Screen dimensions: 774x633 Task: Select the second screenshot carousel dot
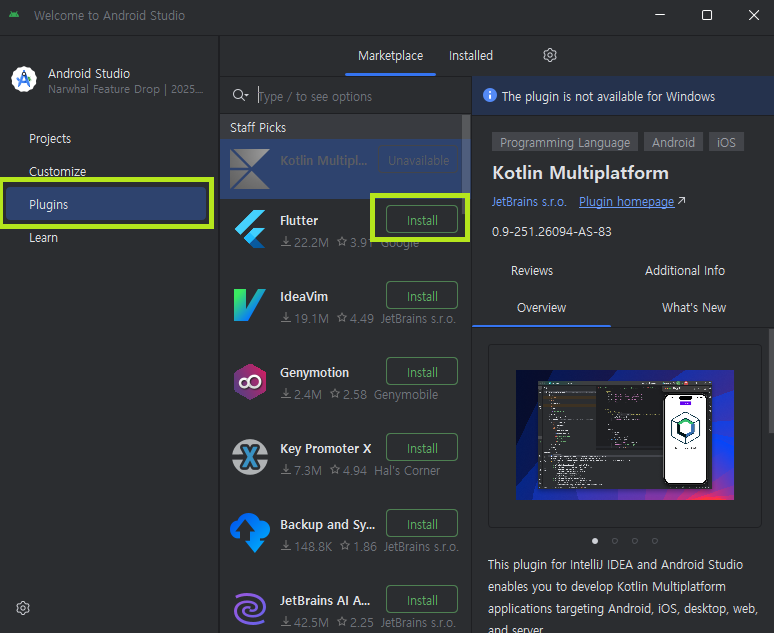[x=615, y=541]
